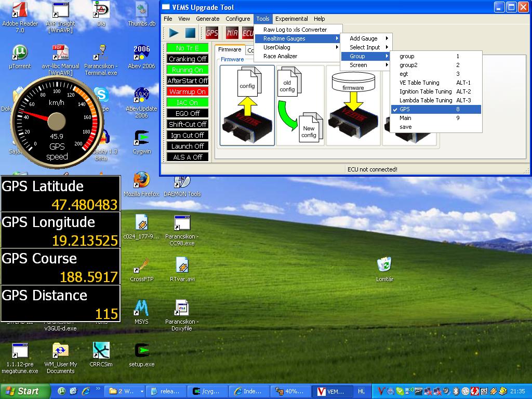Expand the Screen submenu
Viewport: 532px width, 399px height.
(366, 65)
